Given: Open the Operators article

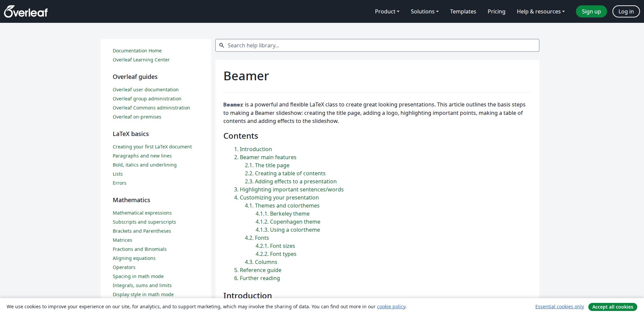Looking at the screenshot, I should click(124, 267).
